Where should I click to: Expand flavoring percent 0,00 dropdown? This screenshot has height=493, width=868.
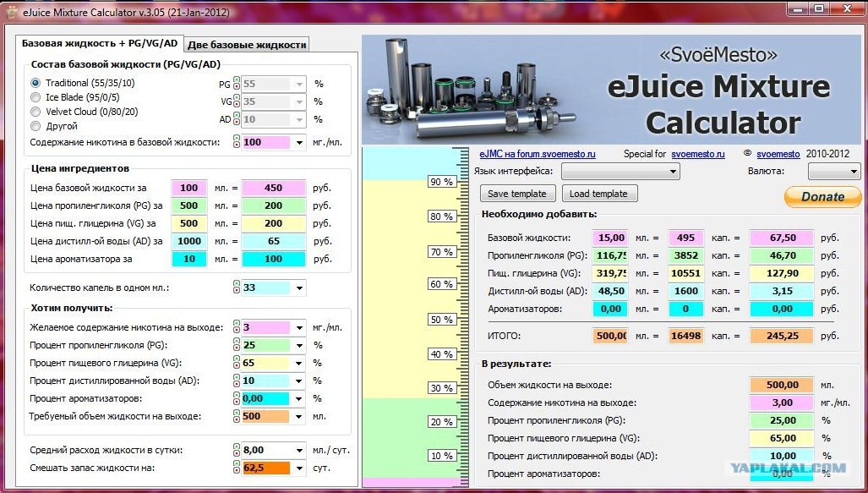[x=299, y=399]
